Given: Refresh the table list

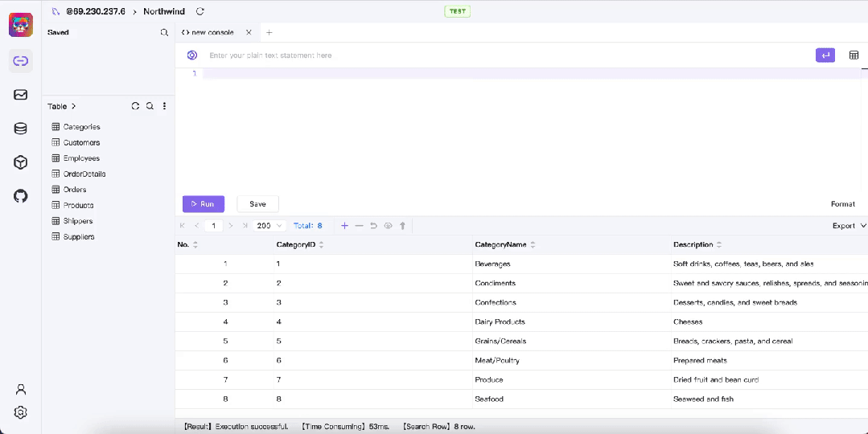Looking at the screenshot, I should [135, 106].
